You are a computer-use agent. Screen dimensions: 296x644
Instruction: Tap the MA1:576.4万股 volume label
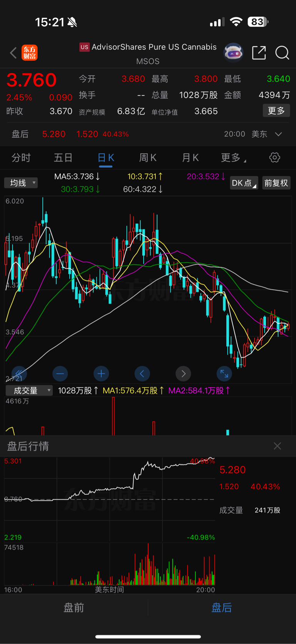click(x=133, y=390)
